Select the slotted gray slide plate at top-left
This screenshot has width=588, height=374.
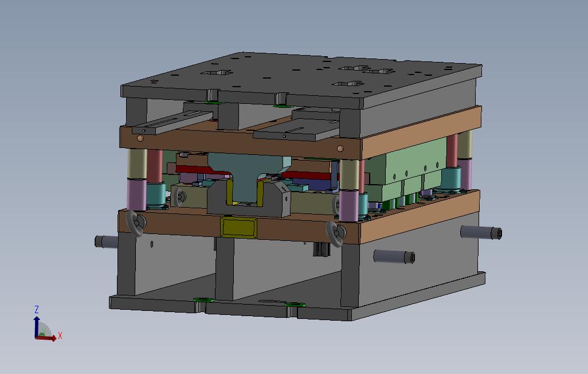point(173,122)
